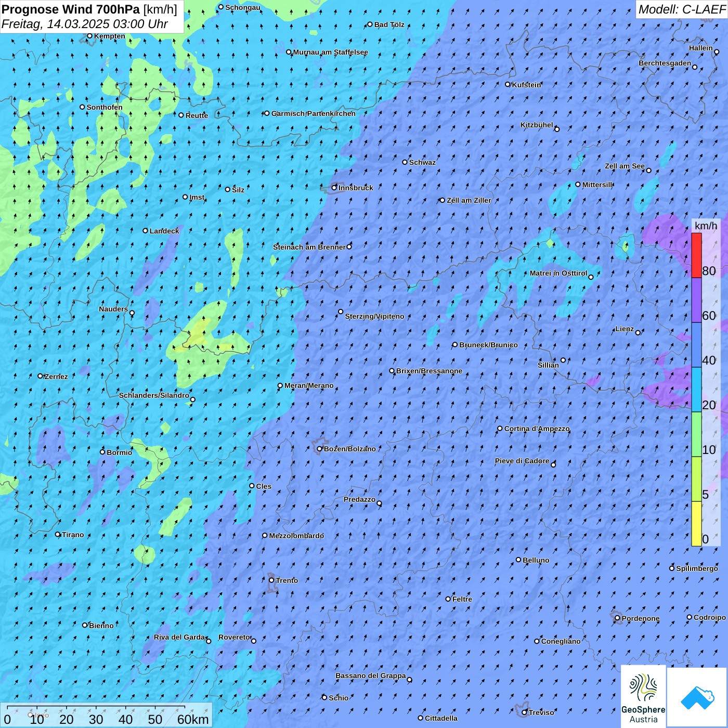Click the Bad Tölz label

389,24
